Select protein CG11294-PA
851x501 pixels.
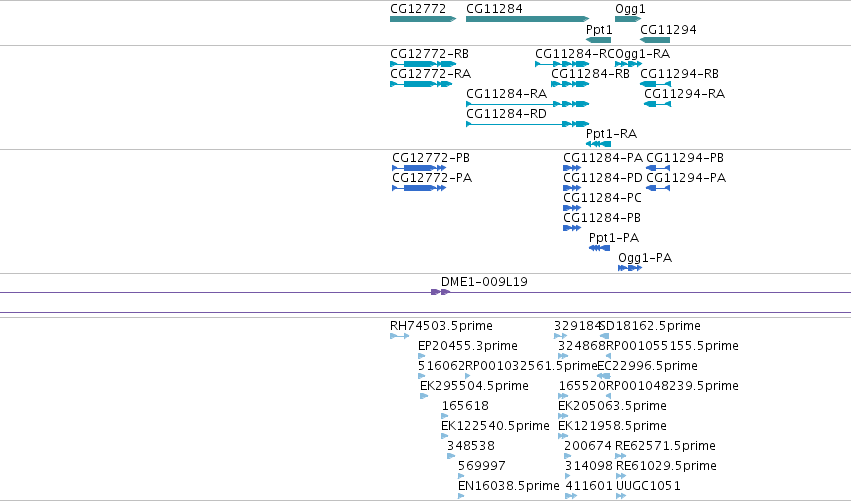658,188
